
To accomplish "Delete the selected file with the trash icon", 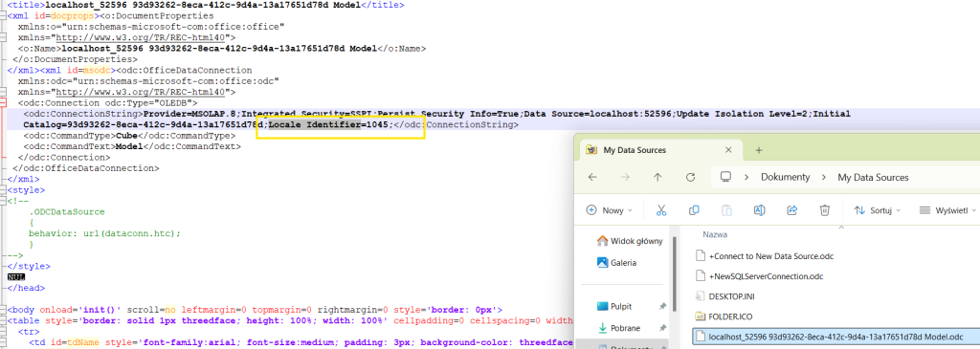I will click(824, 210).
